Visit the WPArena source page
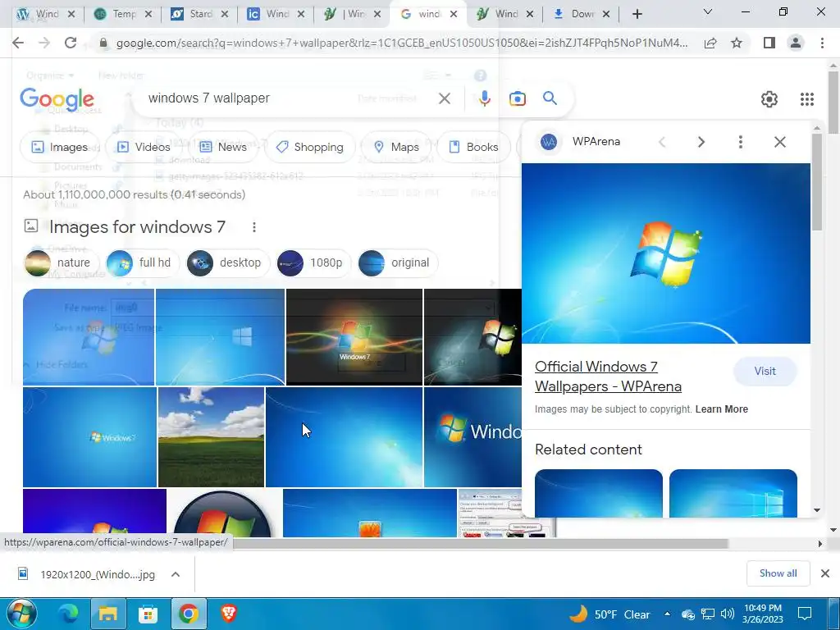 pos(765,372)
